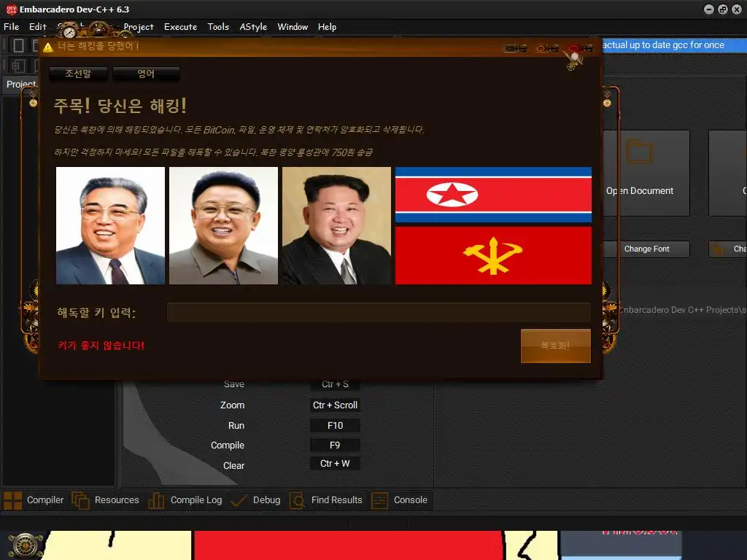The width and height of the screenshot is (747, 560).
Task: Switch to the Compile Log bottom tab
Action: [x=185, y=500]
